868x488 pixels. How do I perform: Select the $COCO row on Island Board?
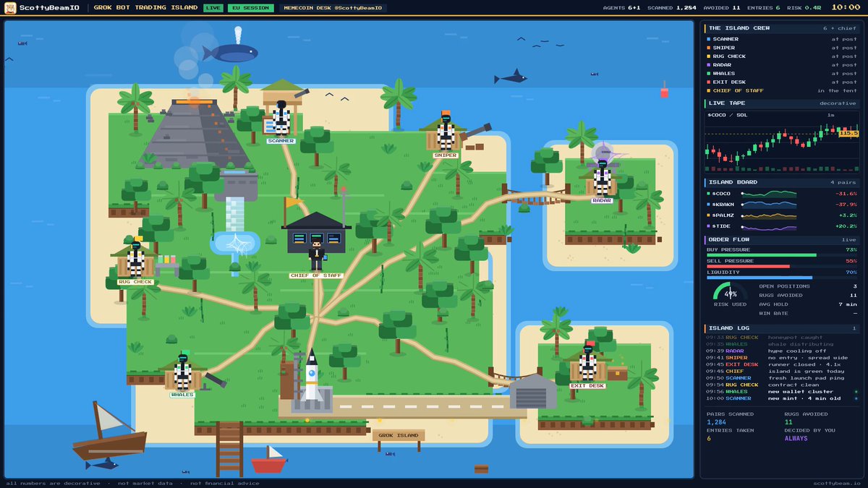(782, 194)
